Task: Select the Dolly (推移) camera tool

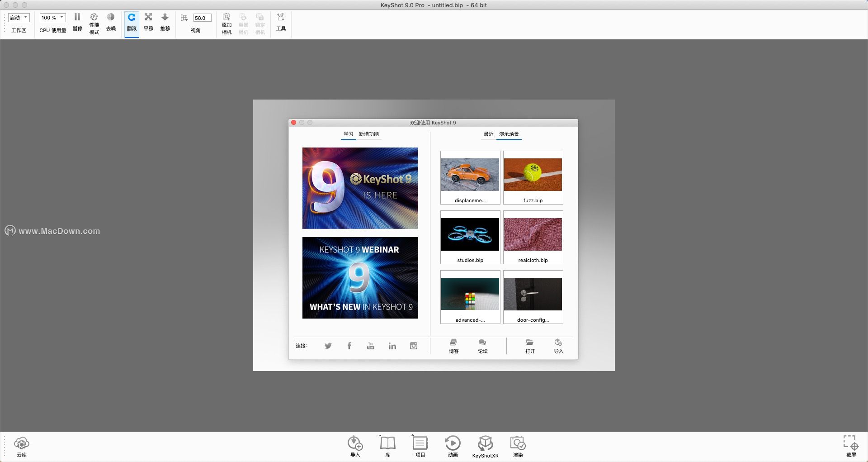Action: [165, 22]
